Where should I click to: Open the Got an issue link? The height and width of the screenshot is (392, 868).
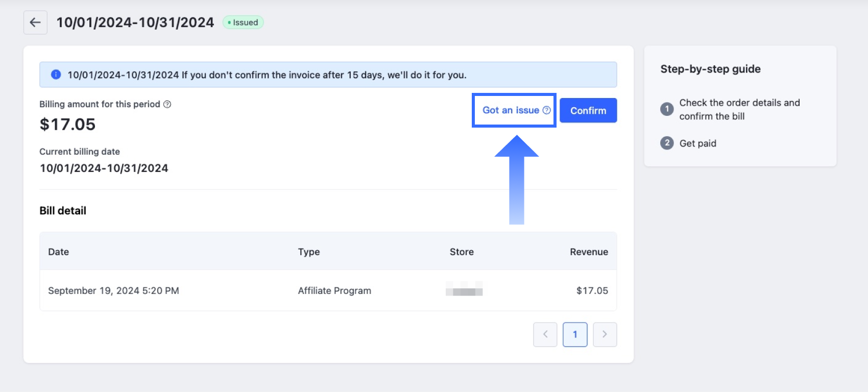(x=510, y=110)
